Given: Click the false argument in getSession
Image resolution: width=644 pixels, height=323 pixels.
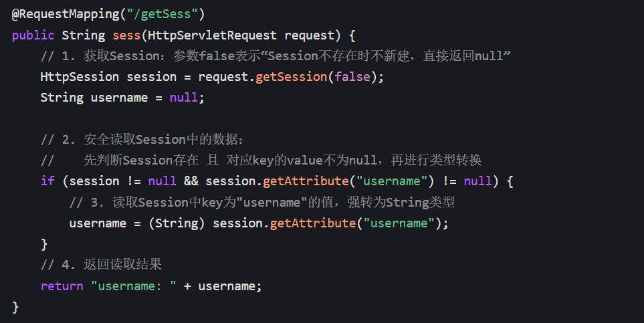Looking at the screenshot, I should pos(352,77).
